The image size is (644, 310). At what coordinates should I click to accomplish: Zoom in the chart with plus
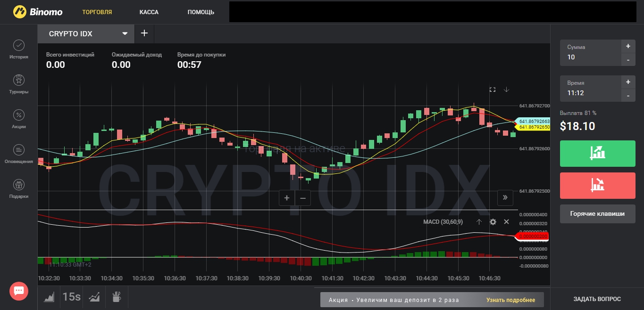[x=287, y=198]
